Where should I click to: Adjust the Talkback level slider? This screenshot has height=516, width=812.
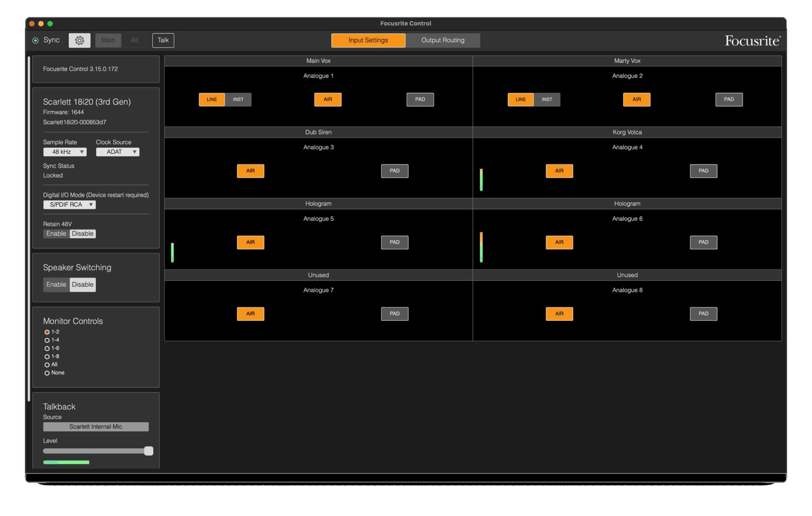(149, 451)
